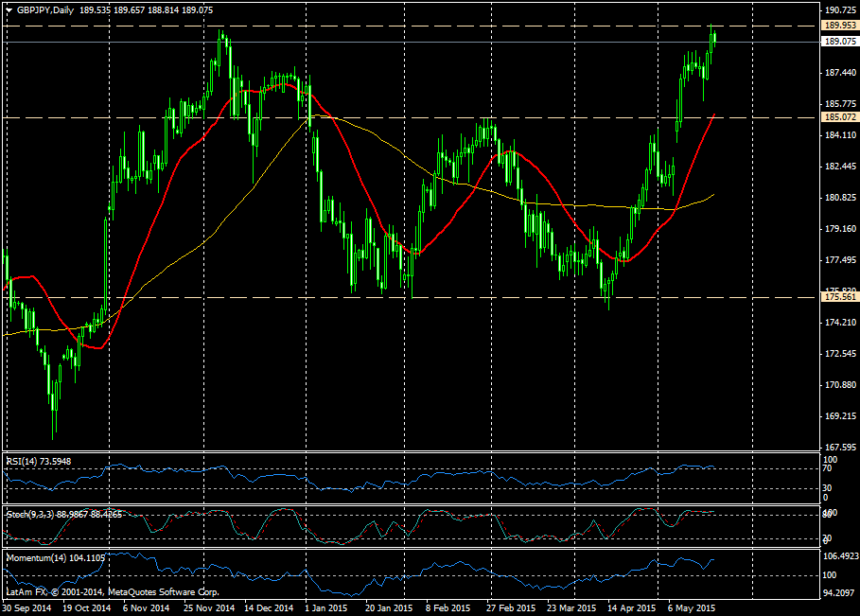Viewport: 860px width, 616px height.
Task: Click the 175.561 support level tag
Action: 840,297
